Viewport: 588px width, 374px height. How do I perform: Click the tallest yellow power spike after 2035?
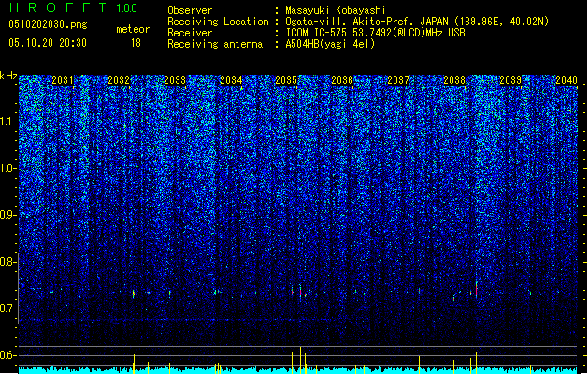coord(300,360)
